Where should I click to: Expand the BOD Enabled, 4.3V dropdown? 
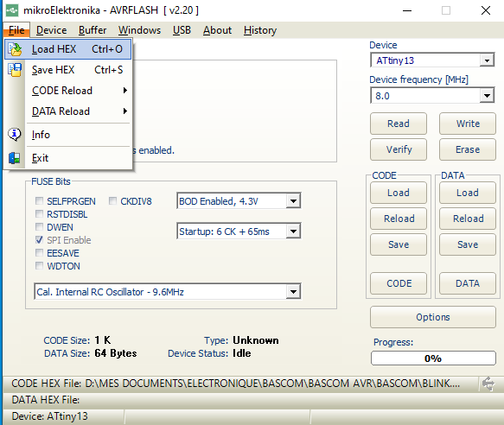click(293, 201)
